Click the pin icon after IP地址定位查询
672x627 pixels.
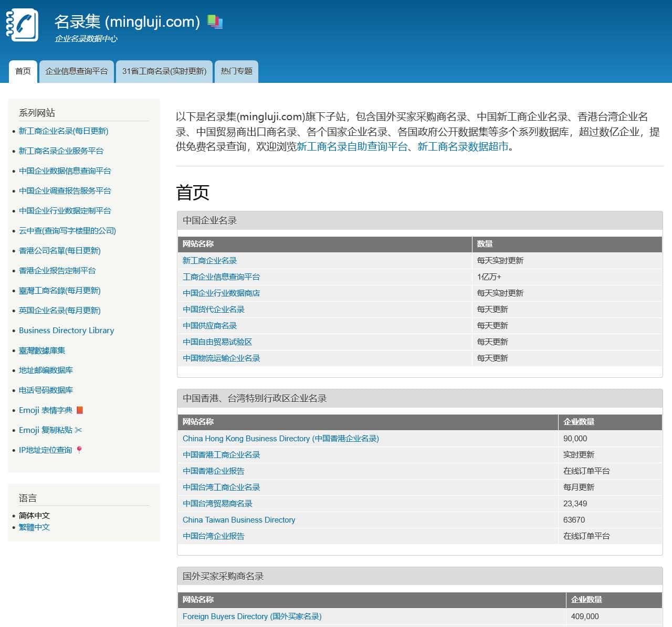[x=79, y=450]
